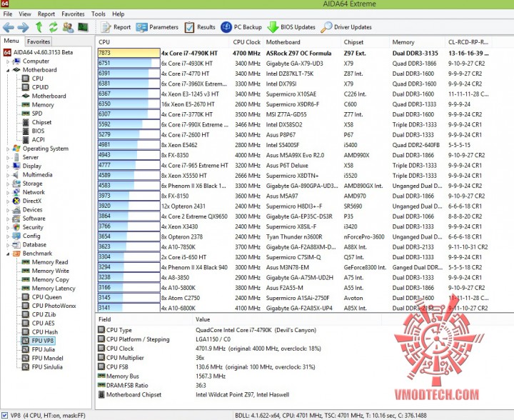
Task: Select the ACPI tree item
Action: point(39,140)
